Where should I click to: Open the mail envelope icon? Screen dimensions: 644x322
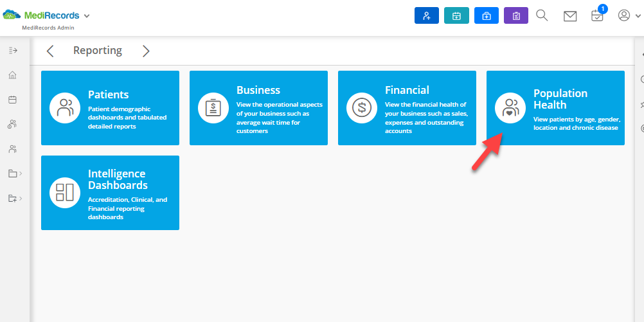[x=570, y=16]
